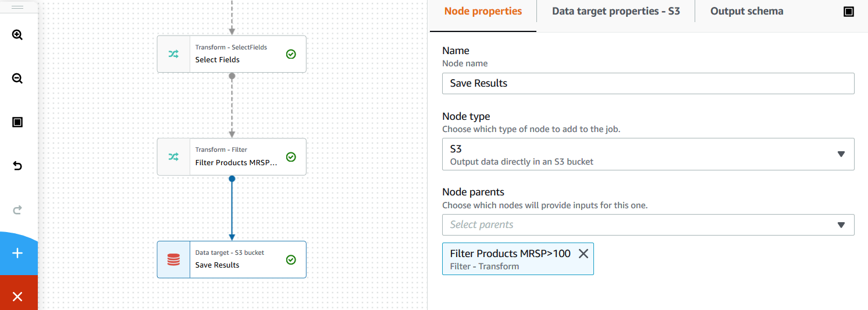Click the Select Fields transform icon
Image resolution: width=868 pixels, height=310 pixels.
pos(173,54)
